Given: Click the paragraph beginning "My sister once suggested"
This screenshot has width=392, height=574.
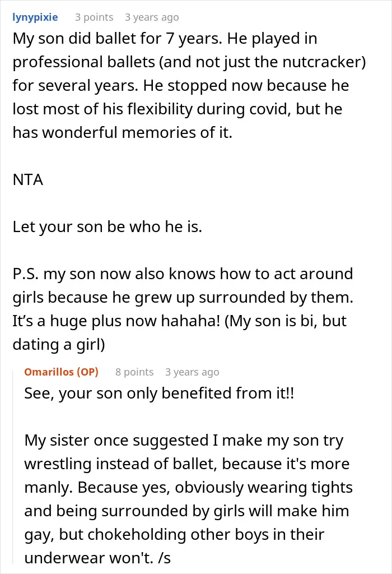Looking at the screenshot, I should pyautogui.click(x=188, y=499).
